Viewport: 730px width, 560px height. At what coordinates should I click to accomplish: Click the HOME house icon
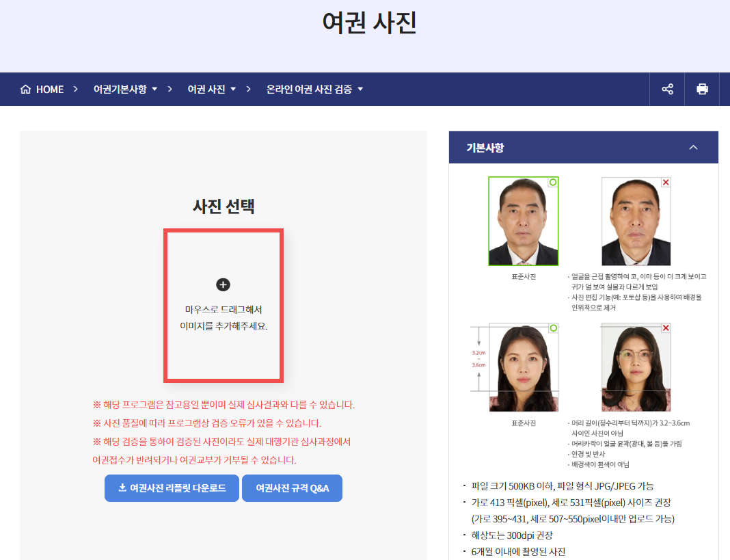coord(25,89)
